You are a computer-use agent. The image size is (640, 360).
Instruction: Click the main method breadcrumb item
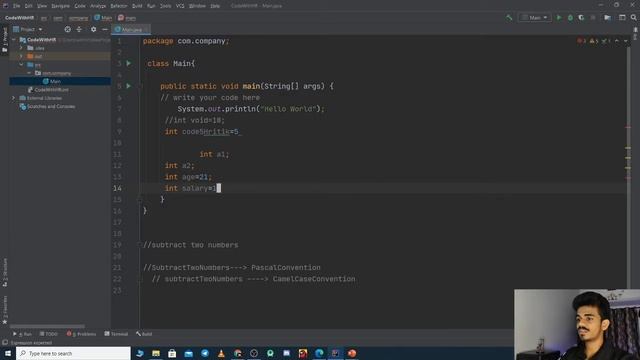[x=127, y=18]
